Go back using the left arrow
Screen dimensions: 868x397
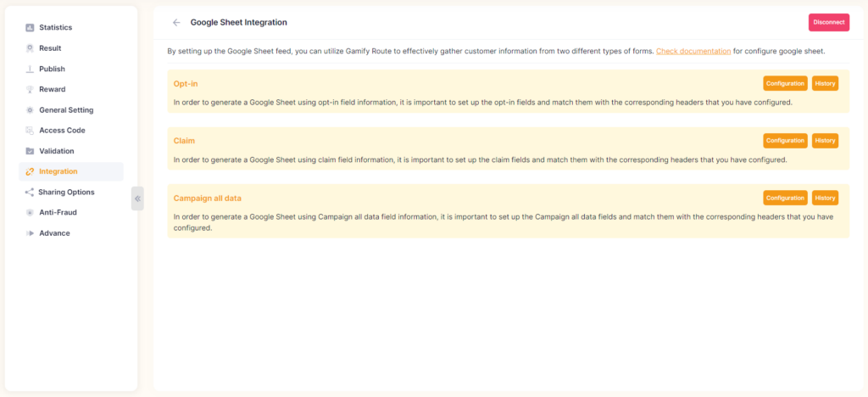[x=176, y=22]
